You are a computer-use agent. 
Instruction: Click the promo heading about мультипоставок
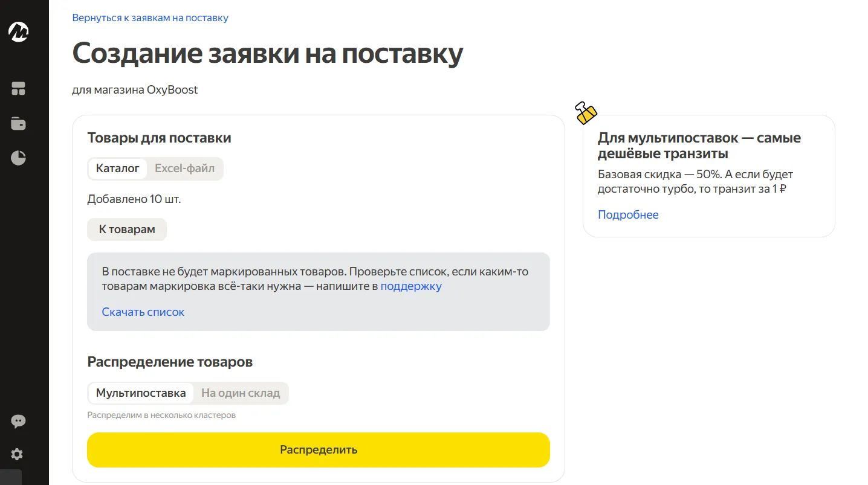click(699, 146)
